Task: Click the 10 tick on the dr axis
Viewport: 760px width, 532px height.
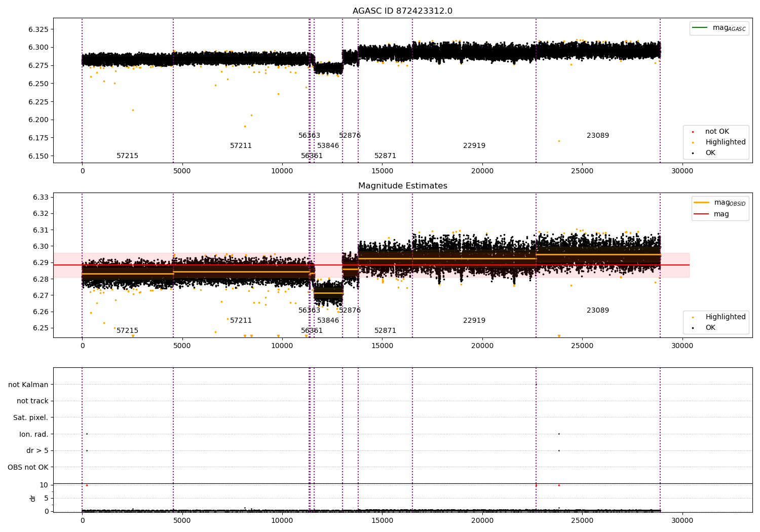Action: [44, 485]
